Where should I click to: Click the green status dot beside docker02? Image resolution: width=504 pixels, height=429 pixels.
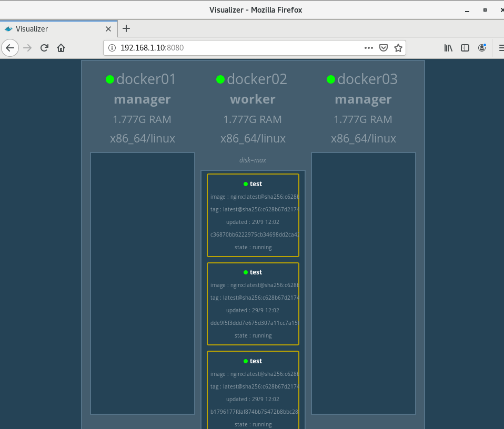point(220,79)
